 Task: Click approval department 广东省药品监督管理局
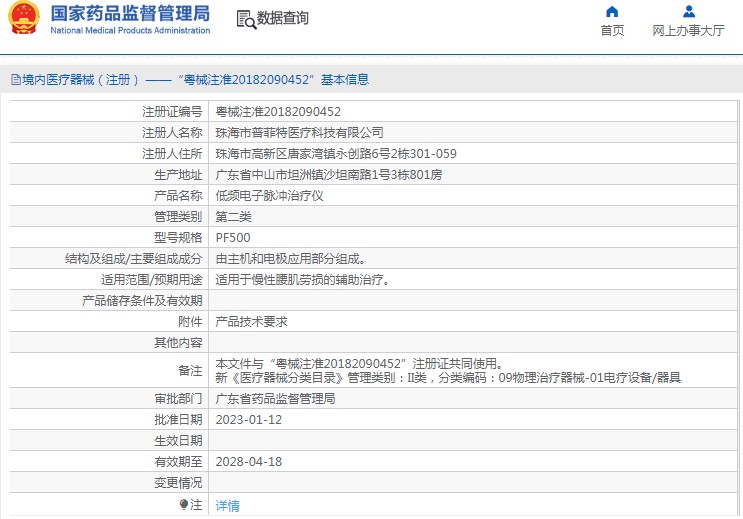(275, 399)
